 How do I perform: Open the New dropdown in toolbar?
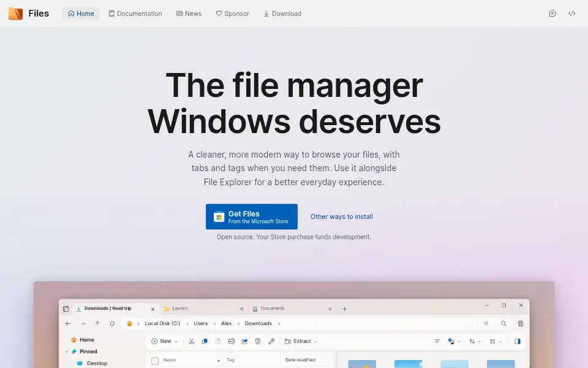pos(164,342)
